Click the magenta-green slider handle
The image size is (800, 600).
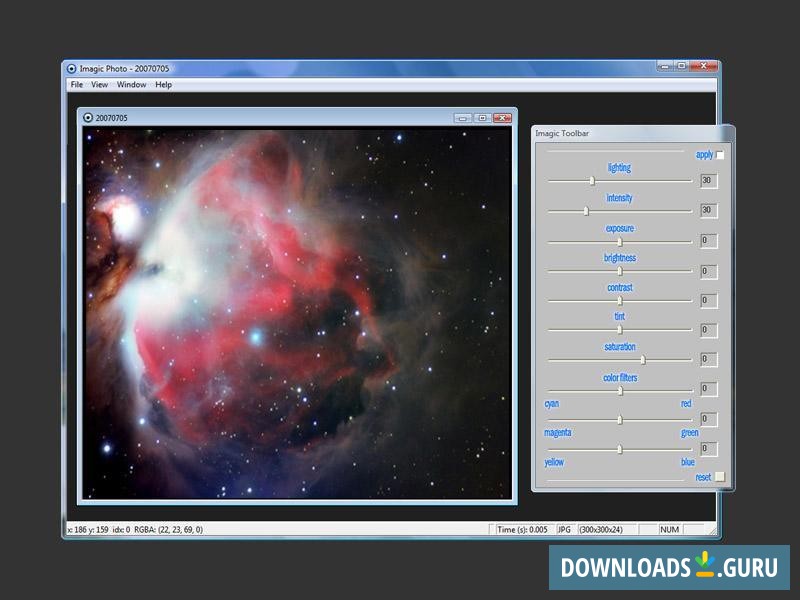(620, 449)
